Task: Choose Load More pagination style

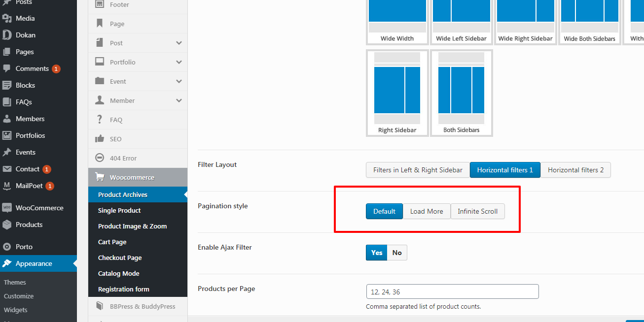Action: click(x=427, y=211)
